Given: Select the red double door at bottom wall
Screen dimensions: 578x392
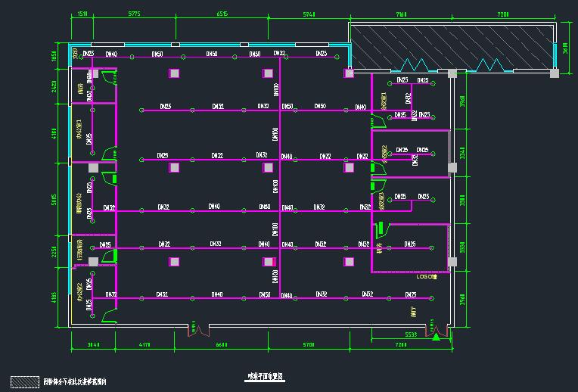Looking at the screenshot, I should point(198,332).
